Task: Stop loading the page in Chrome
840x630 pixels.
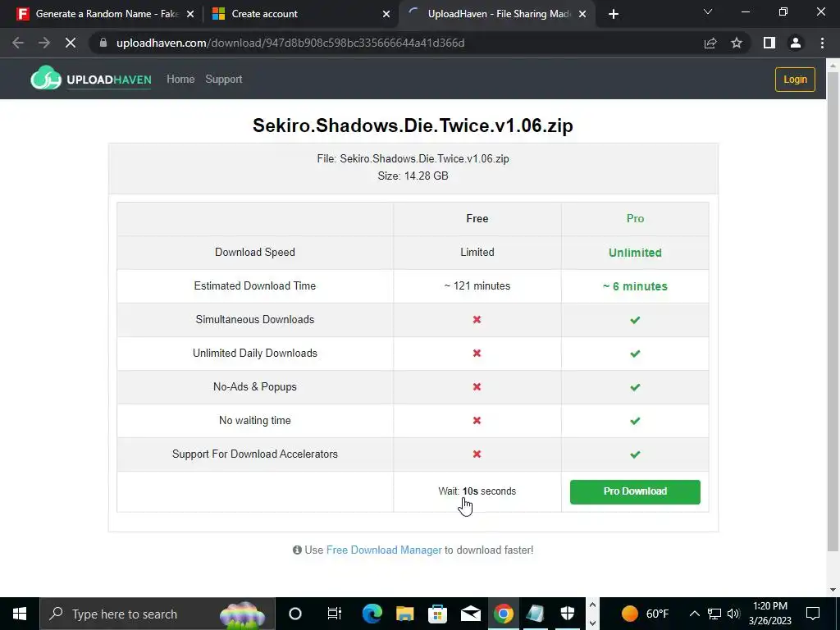Action: (x=71, y=43)
